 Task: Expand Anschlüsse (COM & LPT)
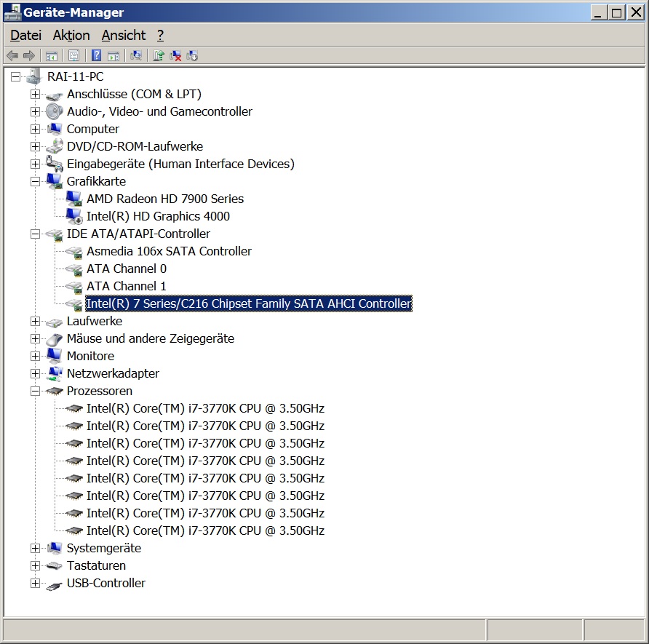36,95
